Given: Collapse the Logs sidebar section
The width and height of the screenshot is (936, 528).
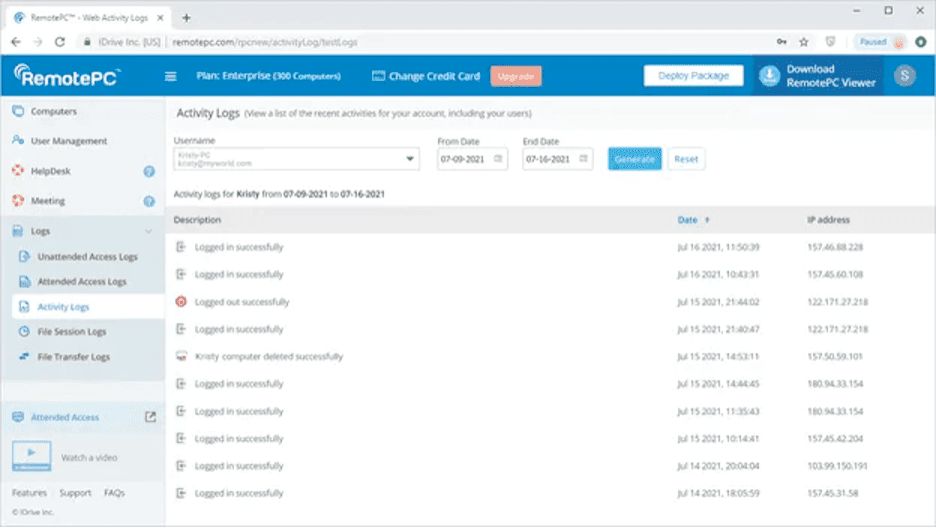Looking at the screenshot, I should coord(149,231).
